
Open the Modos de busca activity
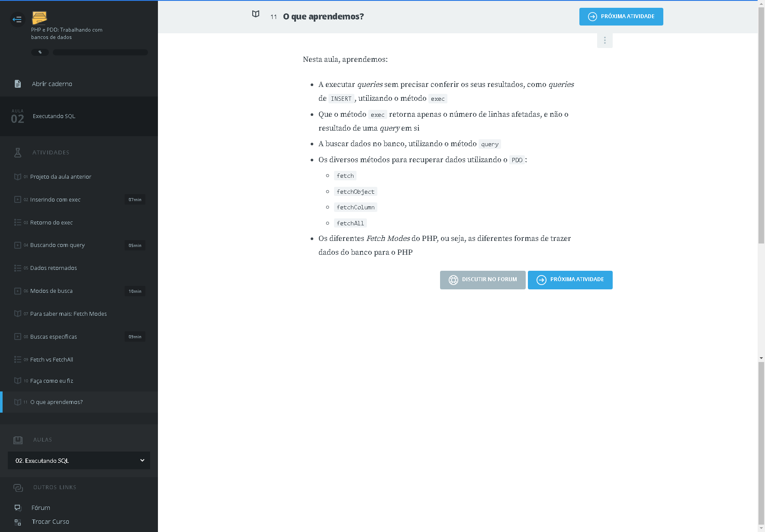pyautogui.click(x=51, y=291)
